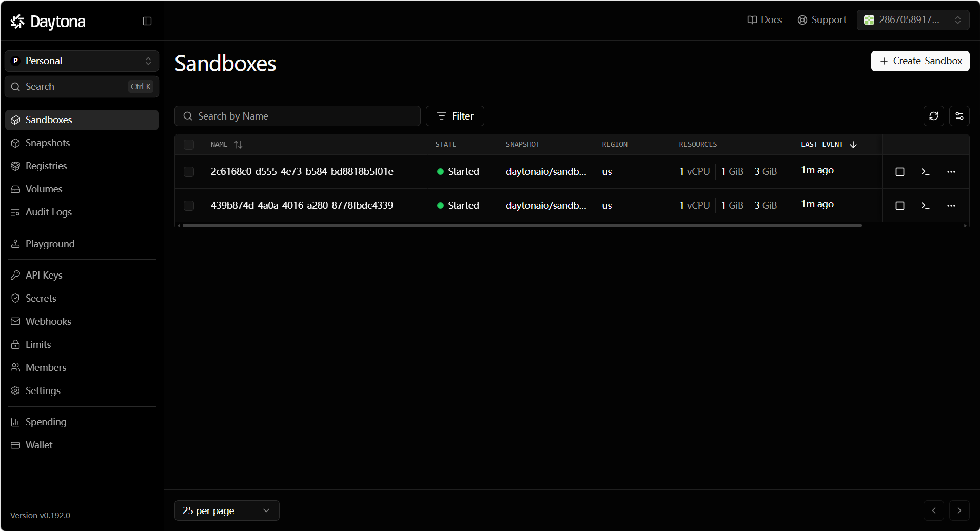This screenshot has height=531, width=980.
Task: Click sandbox name 2c6168c0-d555-4e73-b584-bd8818b5f01e
Action: point(302,172)
